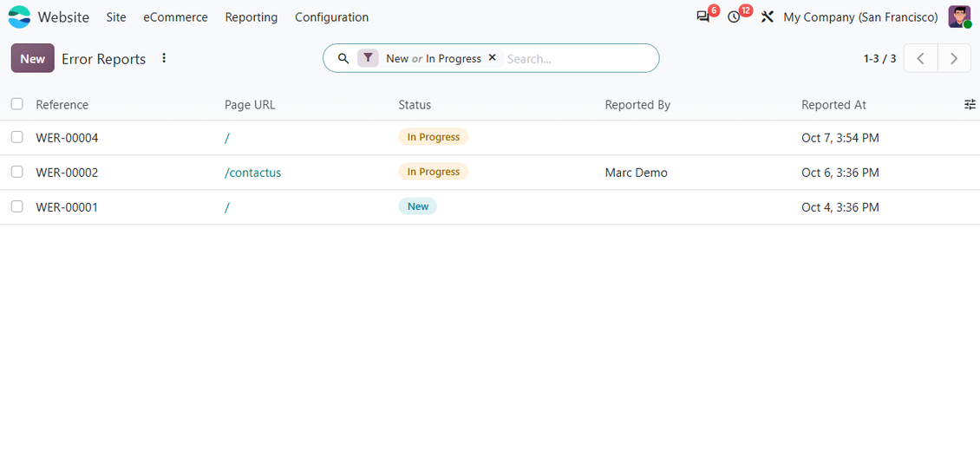Image resolution: width=980 pixels, height=464 pixels.
Task: Sort by the Page URL column header
Action: pyautogui.click(x=250, y=104)
